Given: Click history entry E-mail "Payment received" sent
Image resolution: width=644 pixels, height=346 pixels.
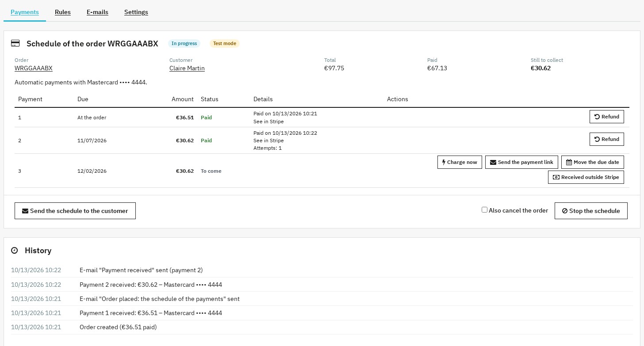Looking at the screenshot, I should coord(141,270).
